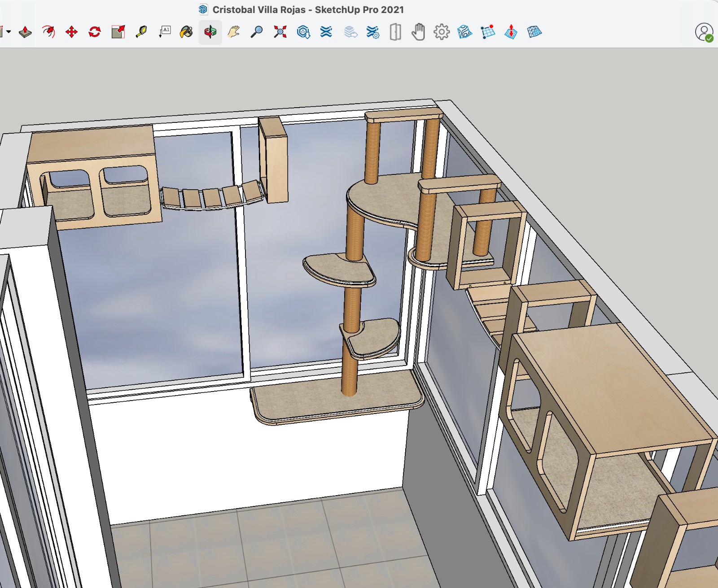Screen dimensions: 718x588
Task: Select the From Scratch sandbox tool
Action: [488, 32]
